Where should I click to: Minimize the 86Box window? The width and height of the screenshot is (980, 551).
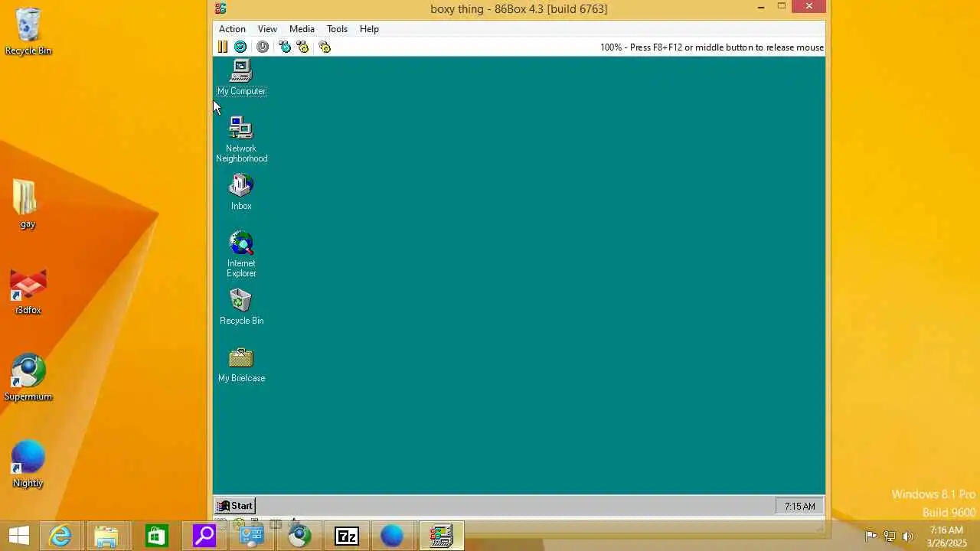pos(760,8)
